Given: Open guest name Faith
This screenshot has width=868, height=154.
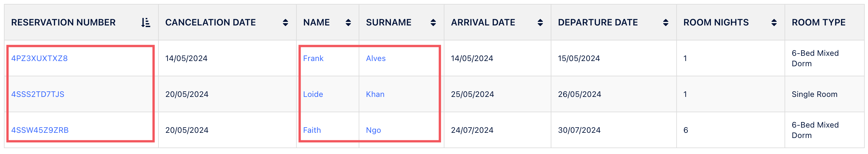Looking at the screenshot, I should coord(312,130).
